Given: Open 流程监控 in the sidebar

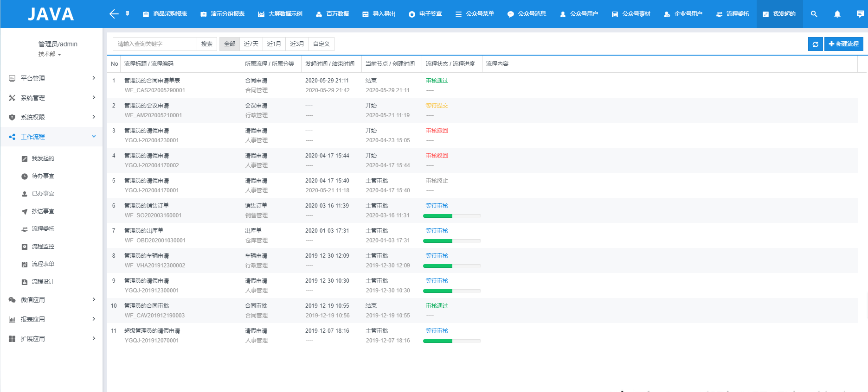Looking at the screenshot, I should point(43,247).
